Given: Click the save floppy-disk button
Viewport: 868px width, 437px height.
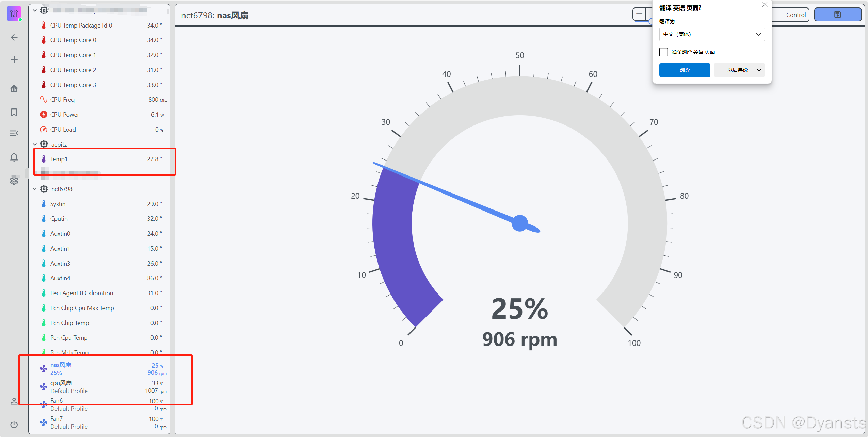Looking at the screenshot, I should (x=837, y=15).
